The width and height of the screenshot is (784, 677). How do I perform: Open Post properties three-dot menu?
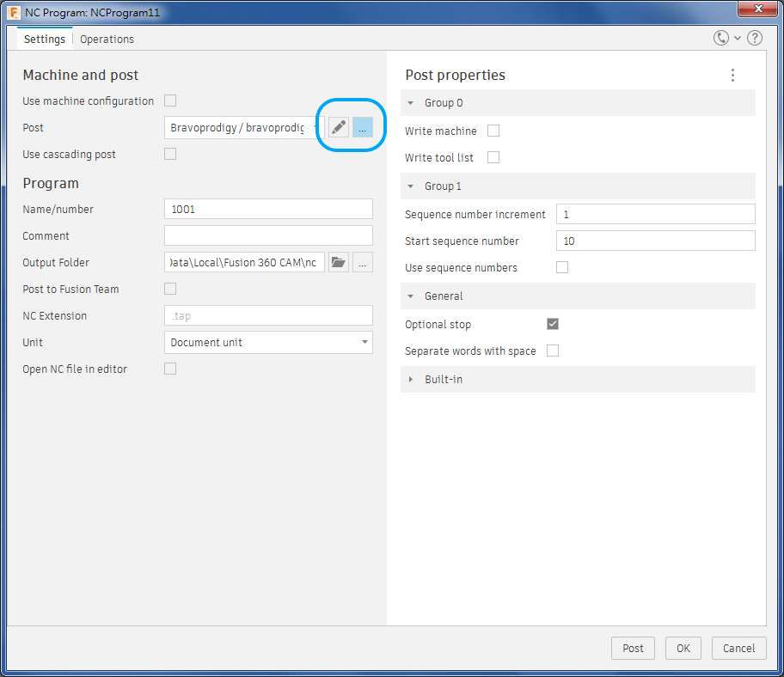pyautogui.click(x=732, y=76)
